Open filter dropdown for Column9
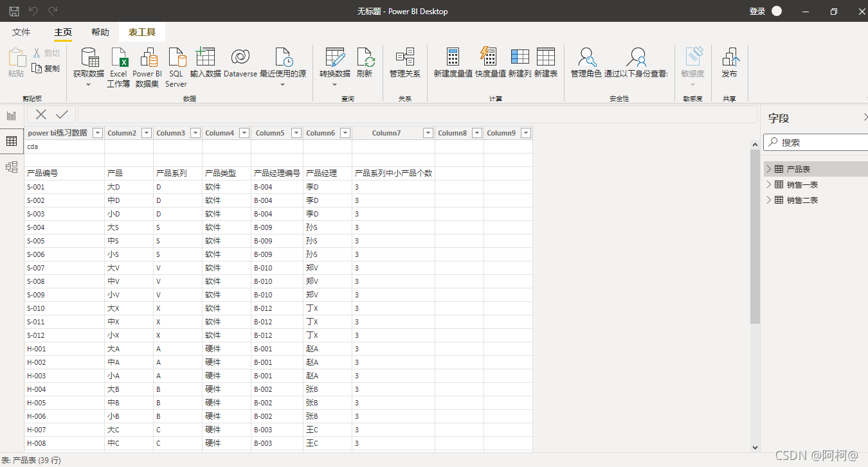The height and width of the screenshot is (467, 868). coord(526,133)
